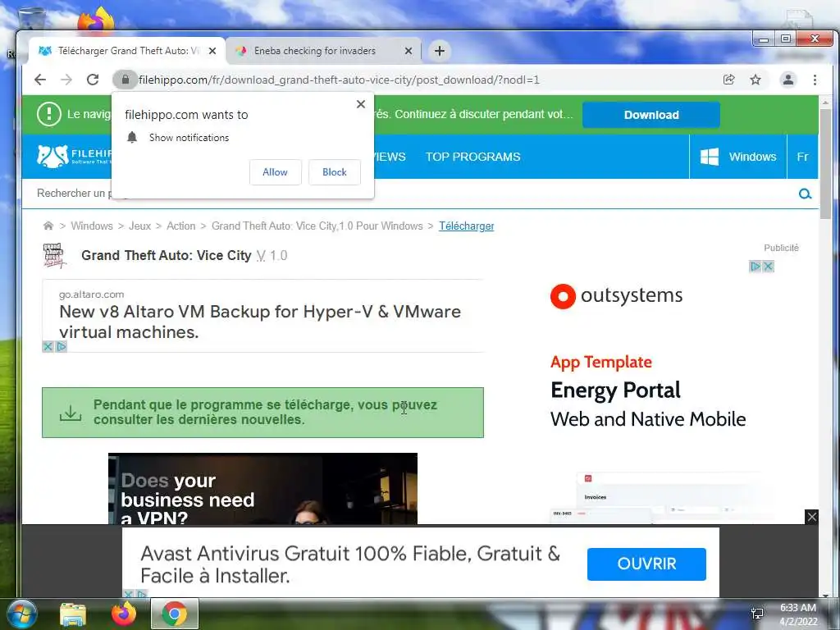Click the blue Download button in green banner

(651, 115)
